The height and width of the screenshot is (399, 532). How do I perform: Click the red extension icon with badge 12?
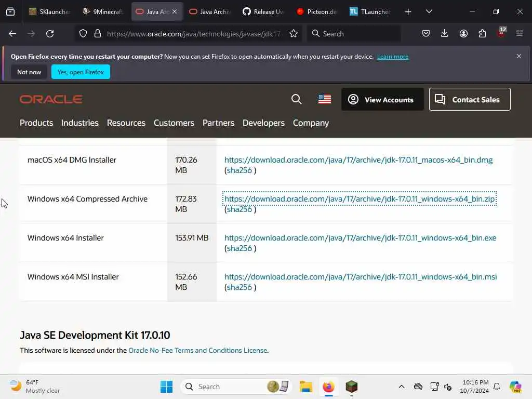(501, 33)
